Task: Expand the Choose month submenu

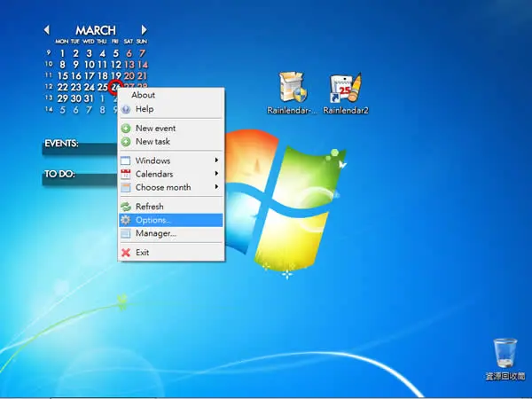Action: [x=170, y=187]
